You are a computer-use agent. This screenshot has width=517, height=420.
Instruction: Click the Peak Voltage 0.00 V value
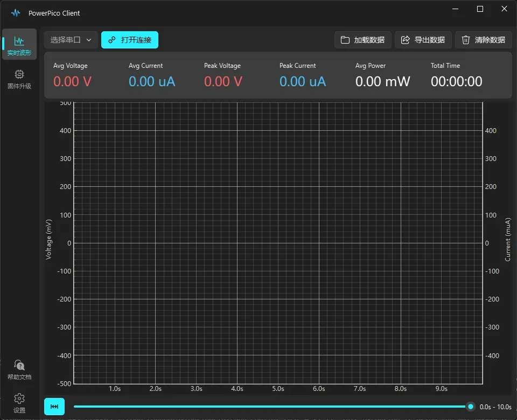click(223, 81)
